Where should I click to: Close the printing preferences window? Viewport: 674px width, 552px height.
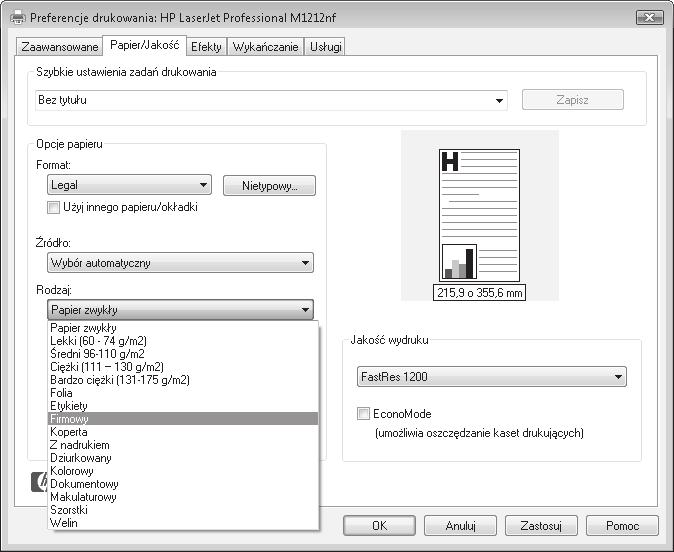click(649, 18)
